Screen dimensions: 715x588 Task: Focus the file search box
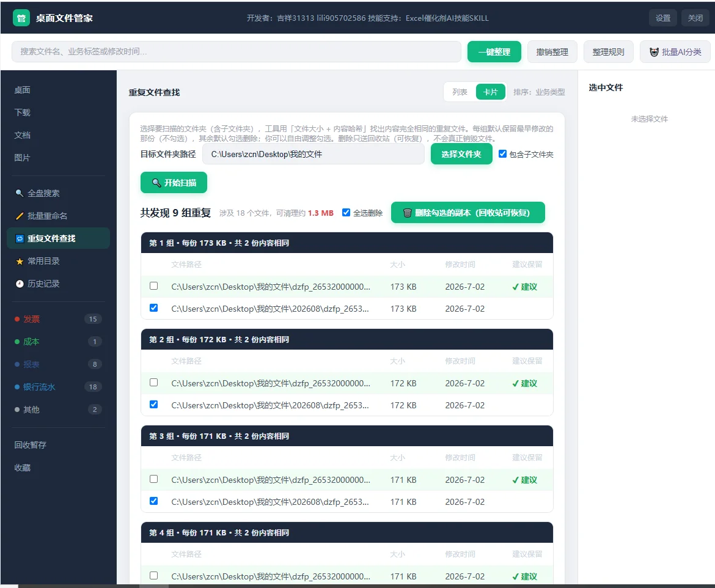[x=237, y=51]
